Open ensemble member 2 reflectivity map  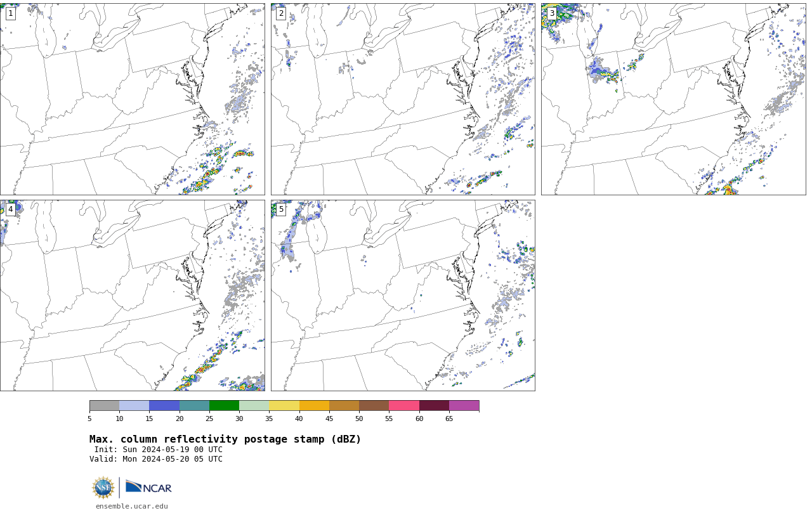point(403,99)
